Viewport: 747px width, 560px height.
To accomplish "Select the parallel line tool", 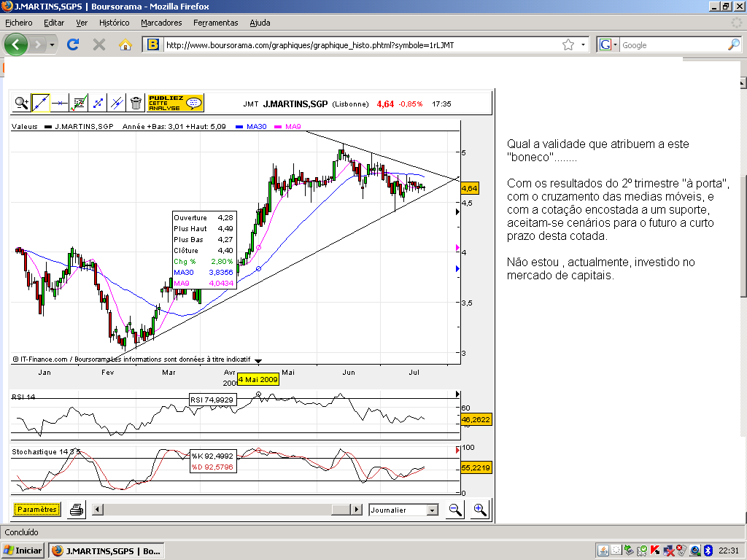I will tap(117, 103).
